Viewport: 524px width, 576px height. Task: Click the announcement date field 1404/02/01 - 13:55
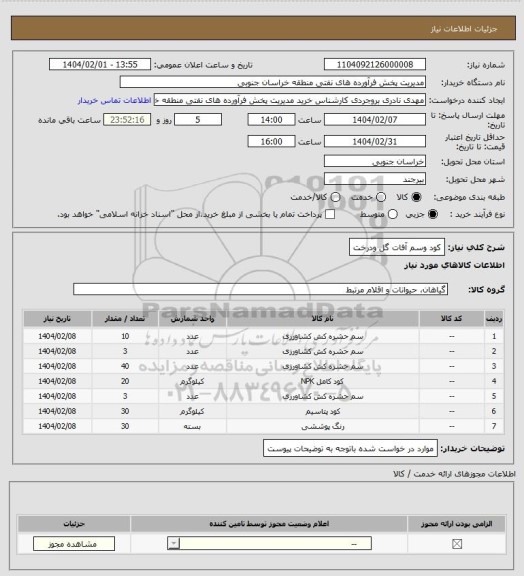[x=100, y=64]
